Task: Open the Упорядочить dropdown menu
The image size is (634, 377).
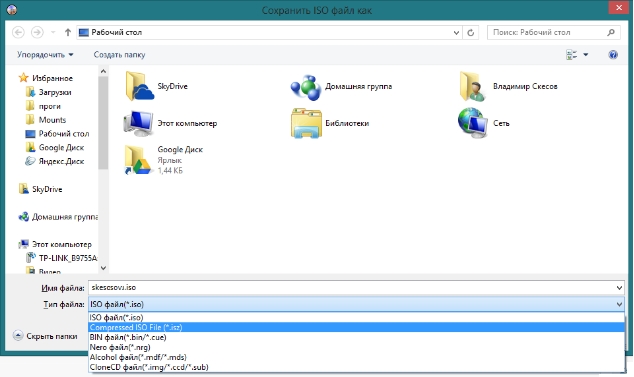Action: (45, 55)
